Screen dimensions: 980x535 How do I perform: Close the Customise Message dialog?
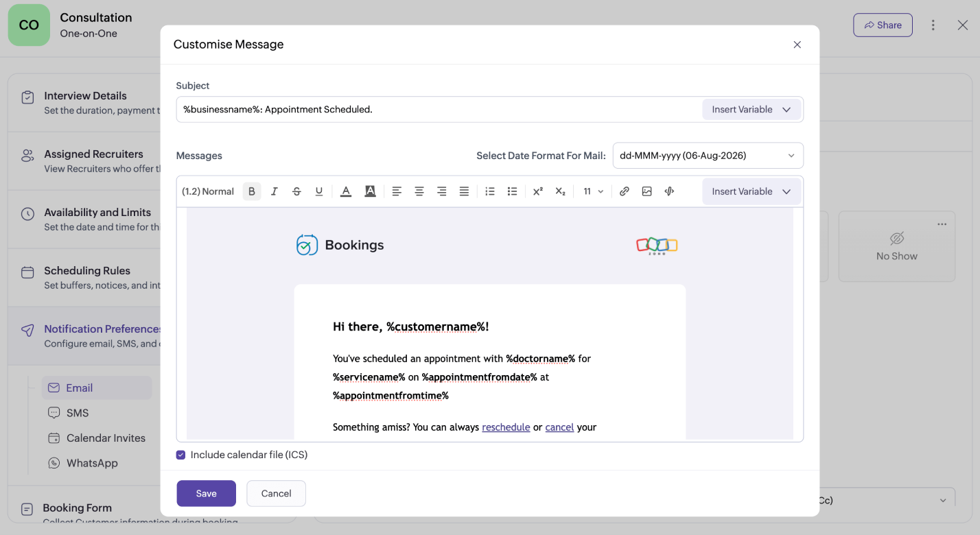coord(797,45)
